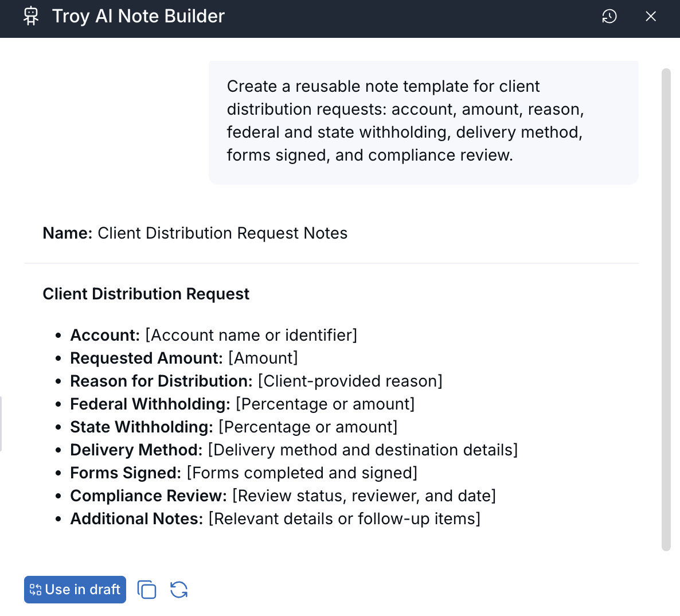Click the vertical scrollbar of the chat
Viewport: 680px width, 616px height.
(x=666, y=310)
